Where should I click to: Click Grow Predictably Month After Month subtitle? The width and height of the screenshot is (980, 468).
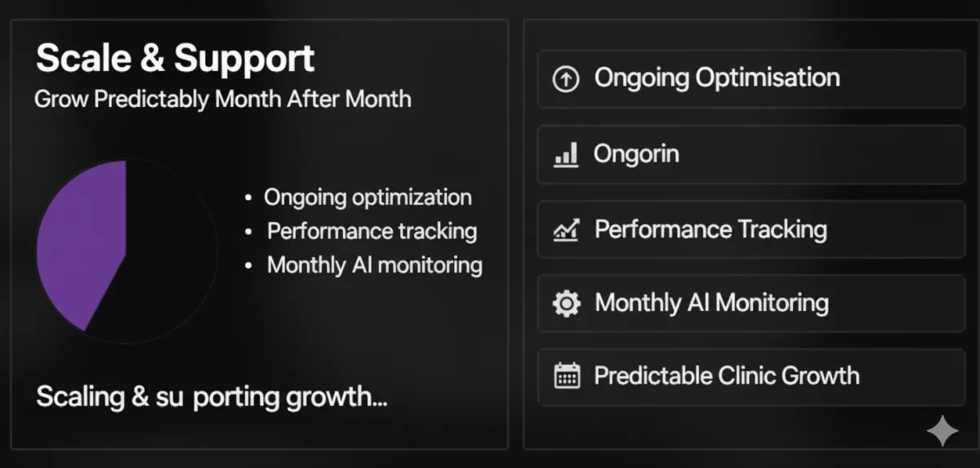coord(222,100)
